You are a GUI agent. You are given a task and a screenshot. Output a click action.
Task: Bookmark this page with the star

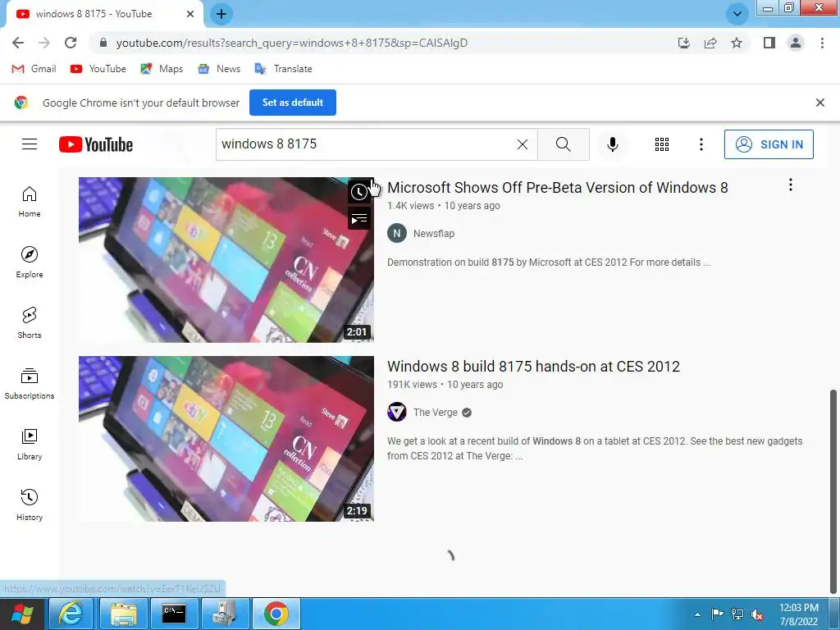[x=737, y=43]
